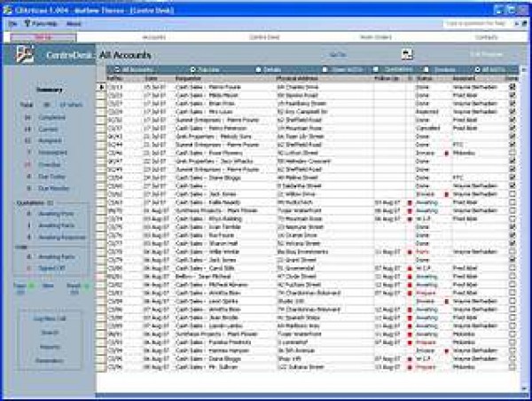
Task: Click the current-row arrow marker in the first row
Action: point(101,87)
